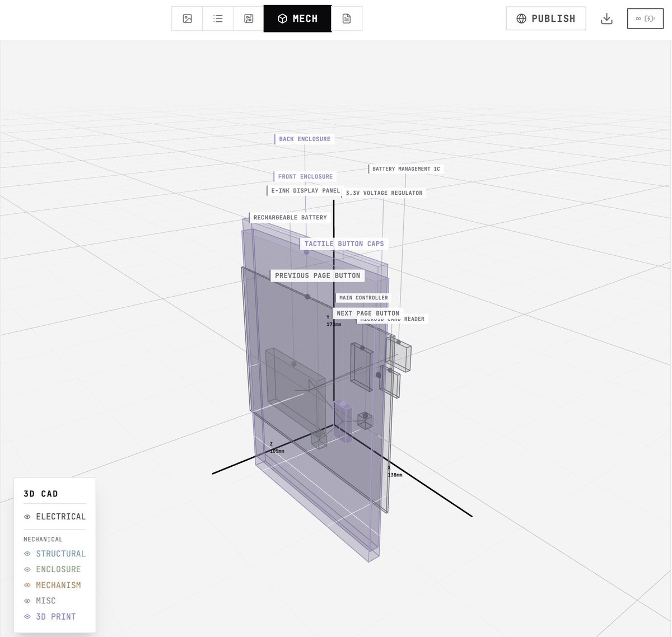Click the ENCLOSURE text in legend
This screenshot has width=672, height=637.
pos(58,569)
